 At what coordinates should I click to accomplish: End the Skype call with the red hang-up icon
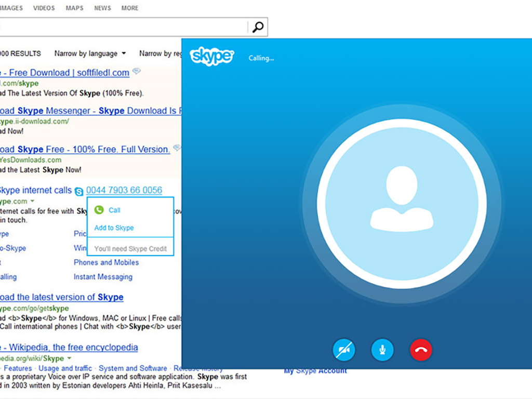pos(421,350)
